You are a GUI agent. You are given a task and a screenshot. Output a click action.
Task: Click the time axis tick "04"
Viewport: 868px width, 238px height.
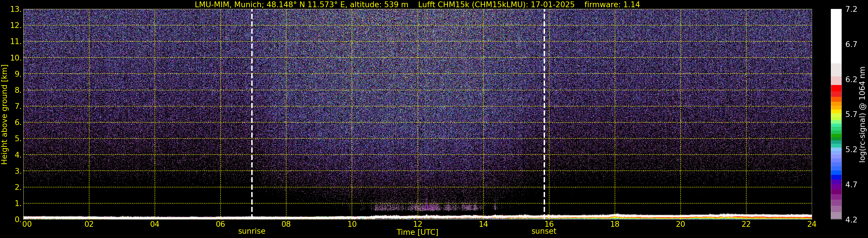(155, 224)
